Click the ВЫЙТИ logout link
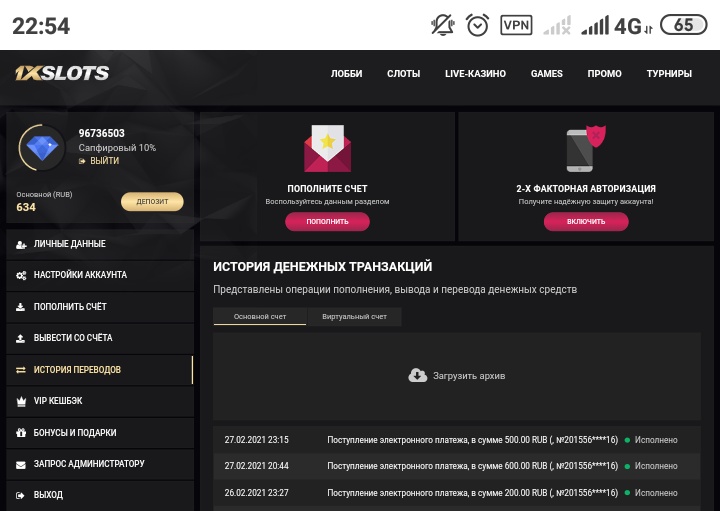This screenshot has width=720, height=511. (105, 161)
